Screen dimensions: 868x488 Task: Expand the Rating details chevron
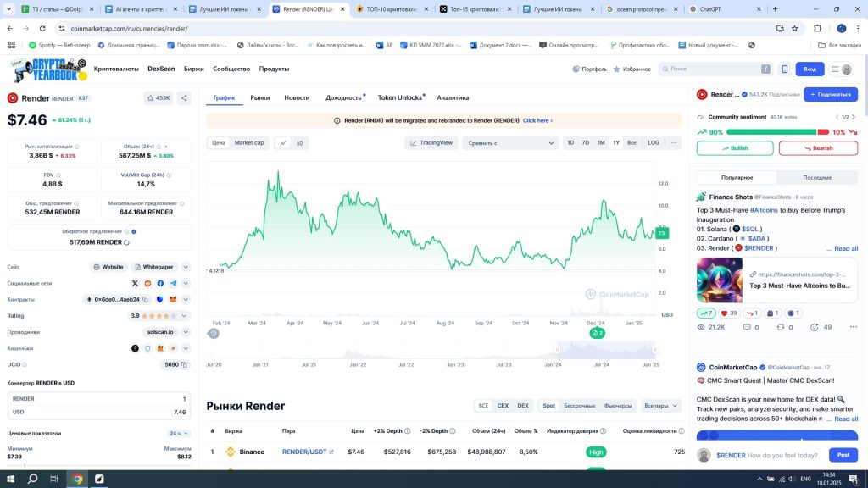point(185,316)
